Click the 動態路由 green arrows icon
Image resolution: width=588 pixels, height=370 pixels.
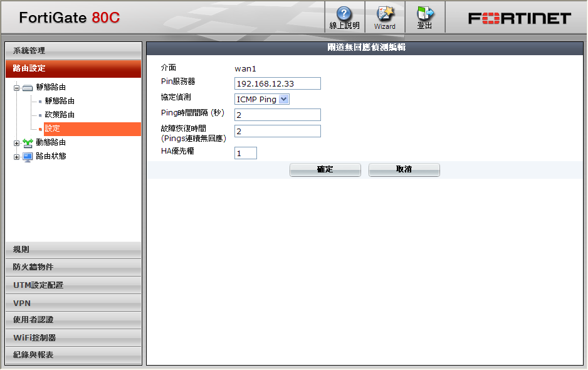point(28,143)
